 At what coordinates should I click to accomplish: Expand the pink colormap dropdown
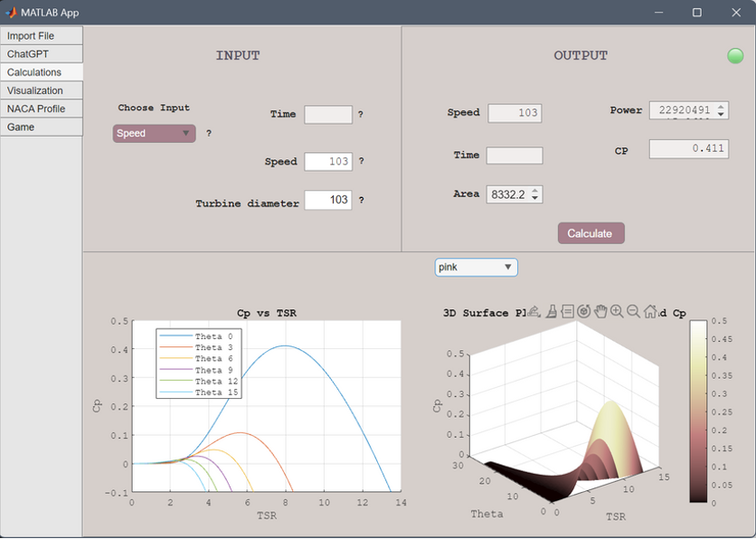(477, 267)
